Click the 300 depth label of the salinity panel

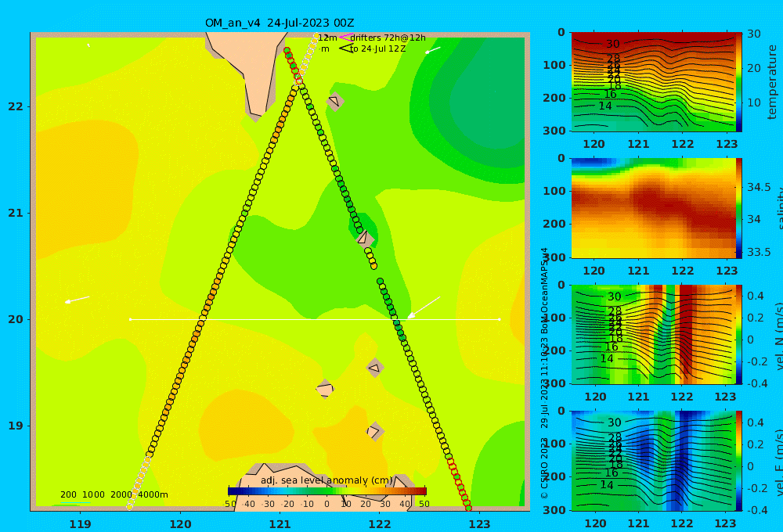coord(555,257)
